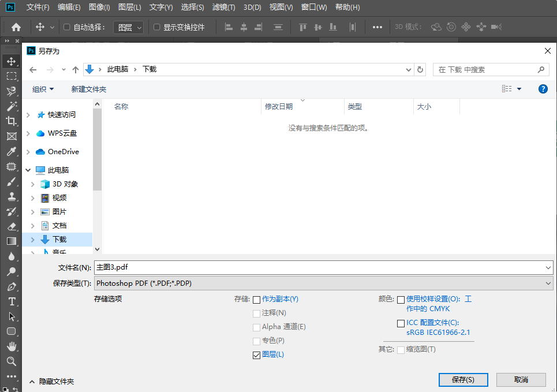Select the Frame tool

tap(11, 136)
